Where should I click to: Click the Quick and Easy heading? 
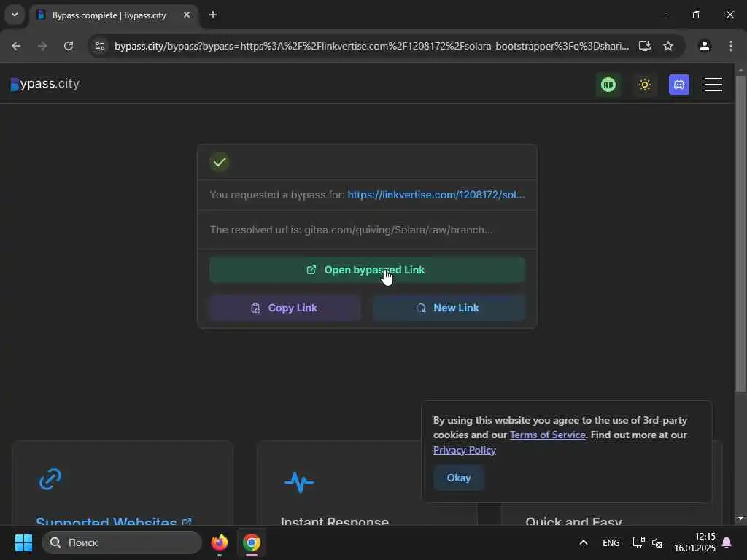point(573,521)
